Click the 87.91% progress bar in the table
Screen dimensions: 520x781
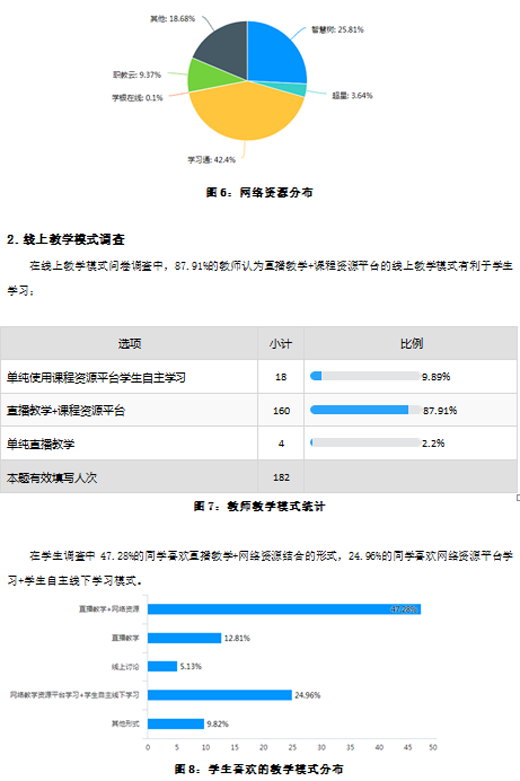click(366, 410)
